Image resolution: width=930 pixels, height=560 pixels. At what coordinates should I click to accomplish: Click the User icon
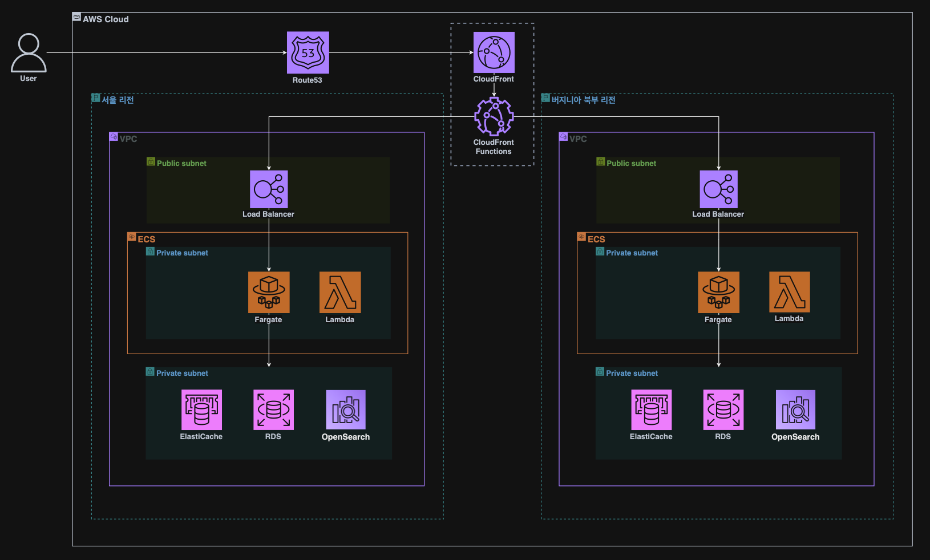coord(29,52)
